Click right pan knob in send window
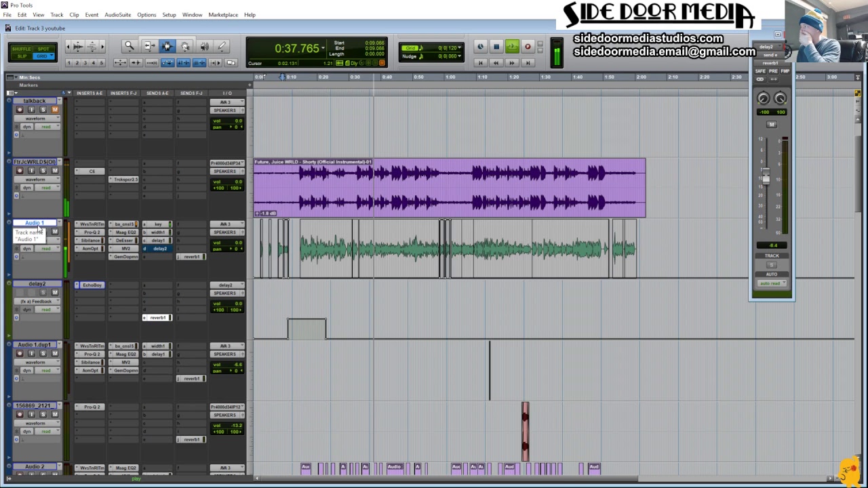 pos(781,98)
